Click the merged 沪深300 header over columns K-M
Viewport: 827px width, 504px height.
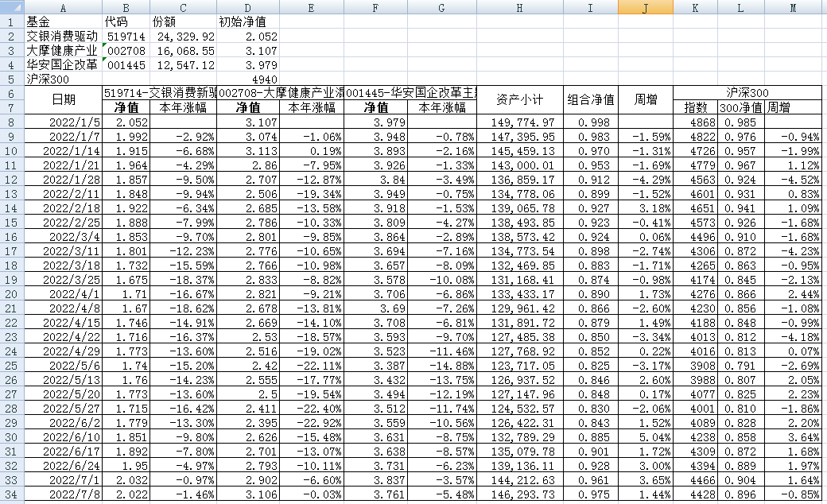tap(747, 93)
